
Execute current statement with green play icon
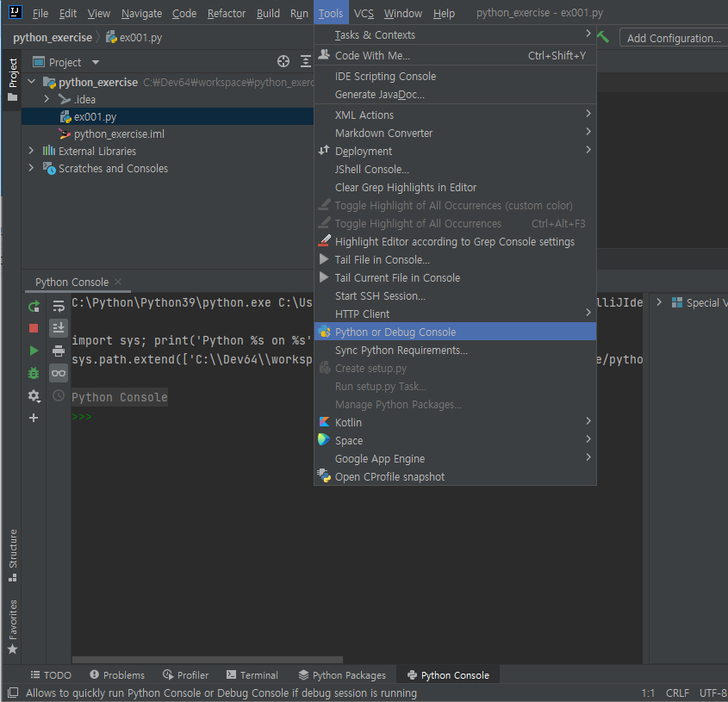[34, 351]
